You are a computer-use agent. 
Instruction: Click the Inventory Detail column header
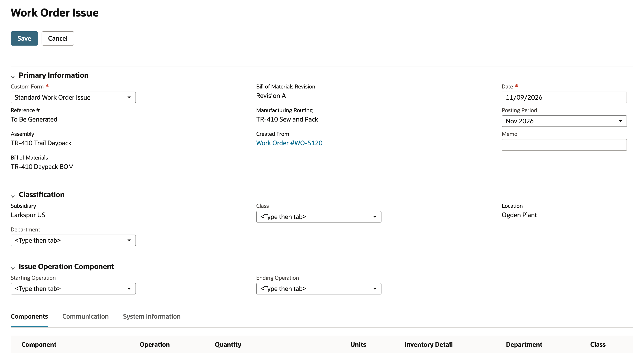coord(428,345)
